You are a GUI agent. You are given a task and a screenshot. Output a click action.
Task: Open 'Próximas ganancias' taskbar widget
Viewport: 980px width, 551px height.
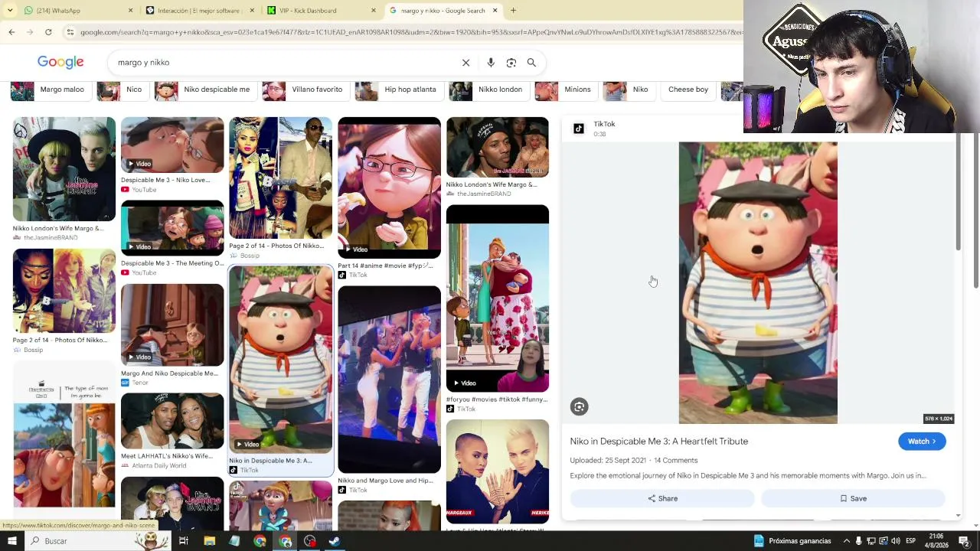792,541
